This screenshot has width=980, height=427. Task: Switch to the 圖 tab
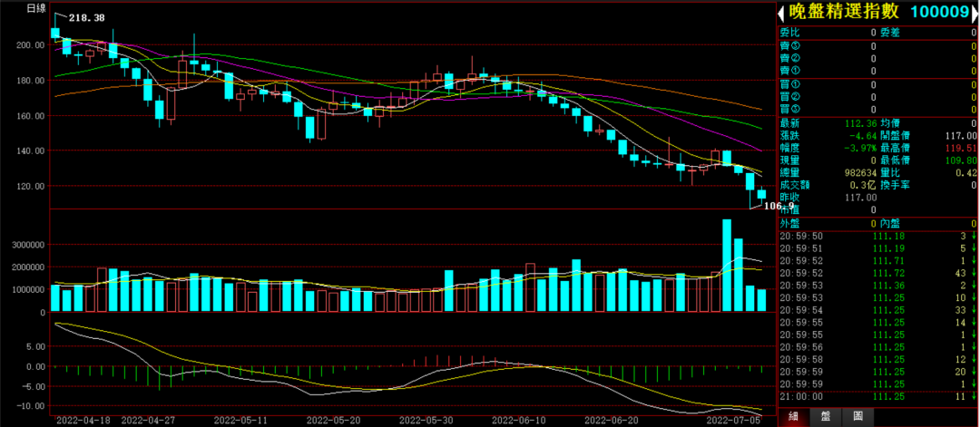(857, 417)
